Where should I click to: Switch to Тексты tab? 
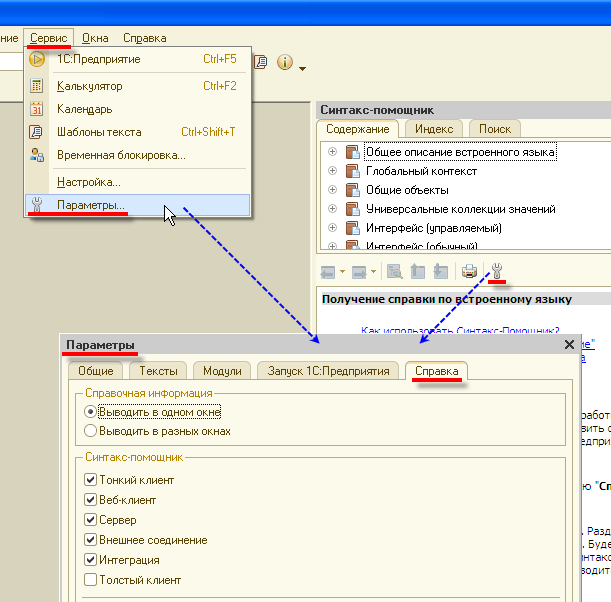point(158,371)
